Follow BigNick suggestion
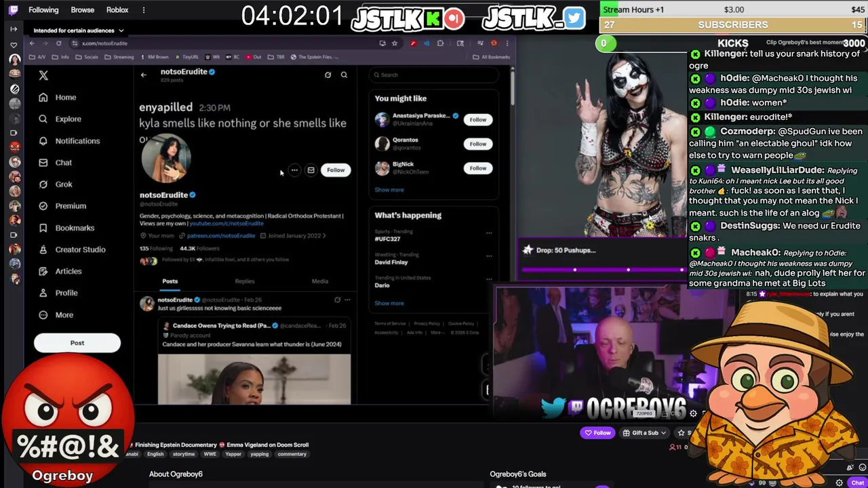868x488 pixels. pos(478,168)
